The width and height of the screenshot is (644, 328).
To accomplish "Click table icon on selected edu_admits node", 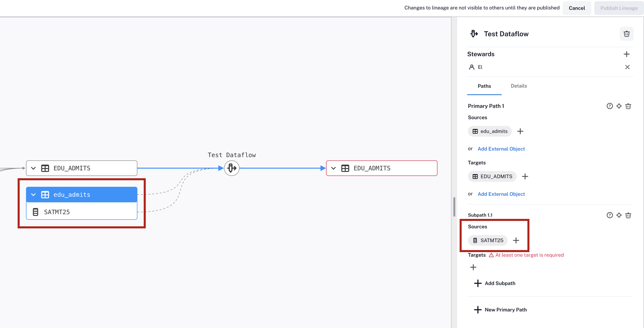I will point(45,194).
